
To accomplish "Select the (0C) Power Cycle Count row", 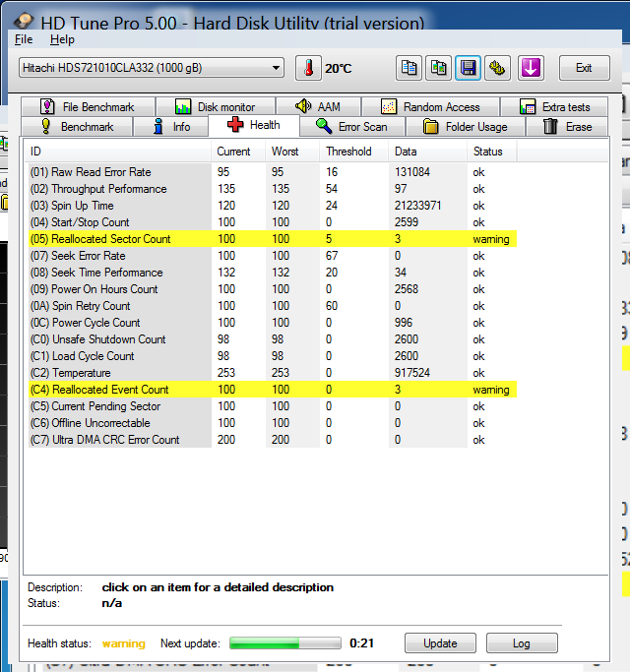I will coord(273,323).
